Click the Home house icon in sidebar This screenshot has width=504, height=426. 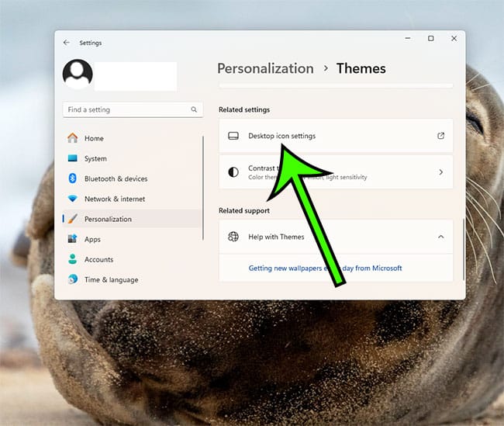[x=73, y=138]
